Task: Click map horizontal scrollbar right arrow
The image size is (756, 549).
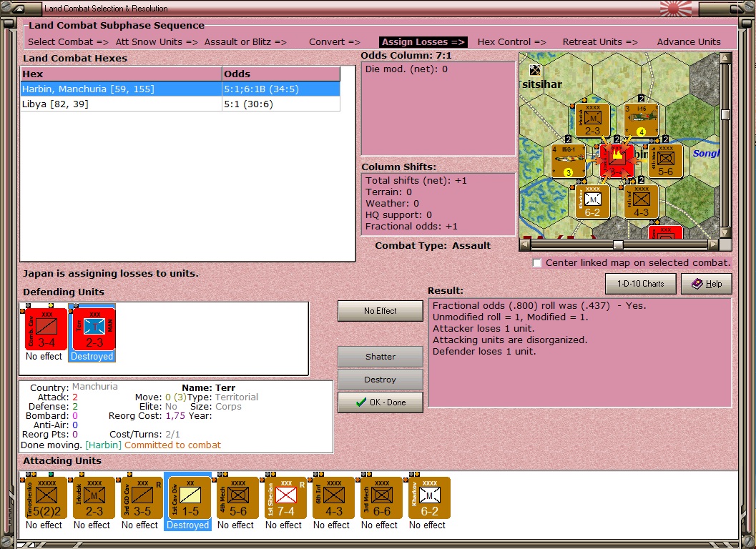Action: [713, 245]
